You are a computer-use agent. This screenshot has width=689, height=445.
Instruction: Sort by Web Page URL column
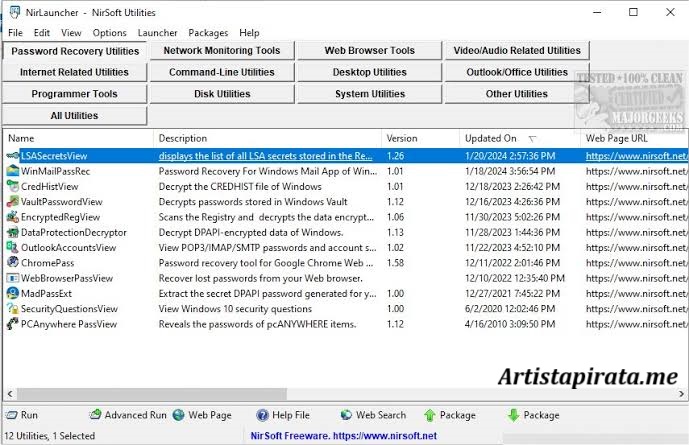click(634, 138)
